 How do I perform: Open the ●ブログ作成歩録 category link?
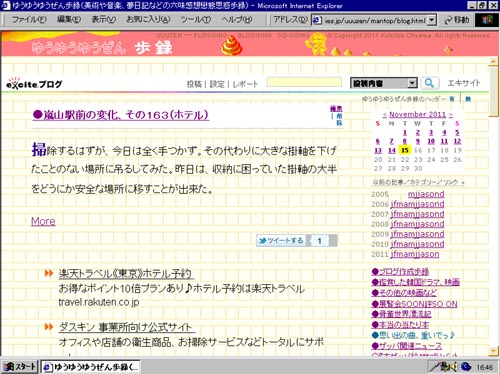pos(400,272)
